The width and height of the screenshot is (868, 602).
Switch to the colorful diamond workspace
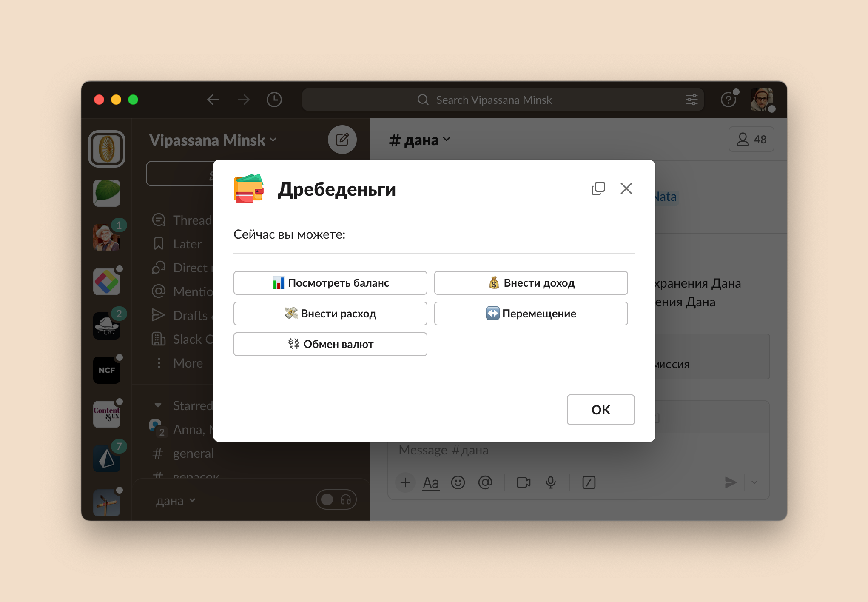(107, 282)
